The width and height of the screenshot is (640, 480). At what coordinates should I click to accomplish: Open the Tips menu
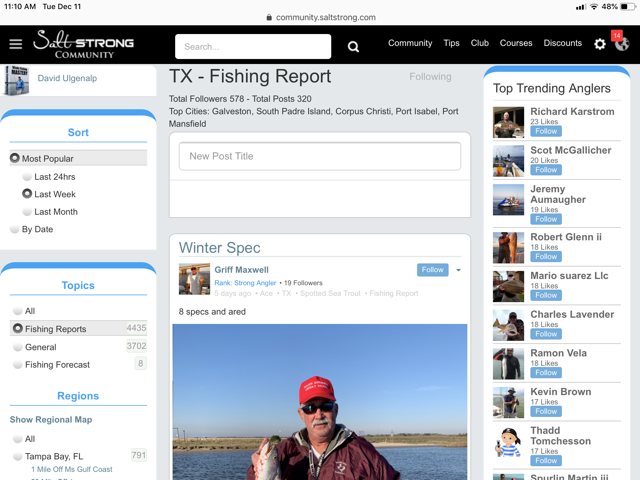tap(451, 43)
